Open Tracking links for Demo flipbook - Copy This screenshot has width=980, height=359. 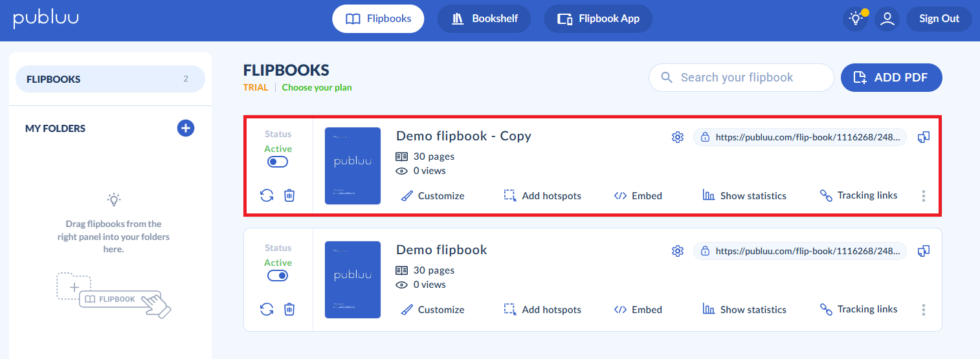coord(859,195)
